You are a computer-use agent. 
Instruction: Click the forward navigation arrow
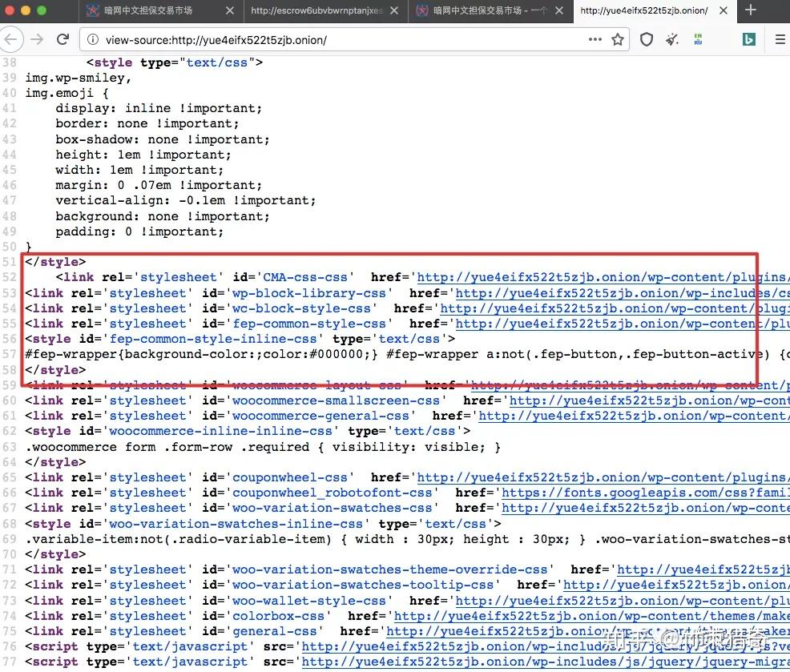click(x=37, y=40)
